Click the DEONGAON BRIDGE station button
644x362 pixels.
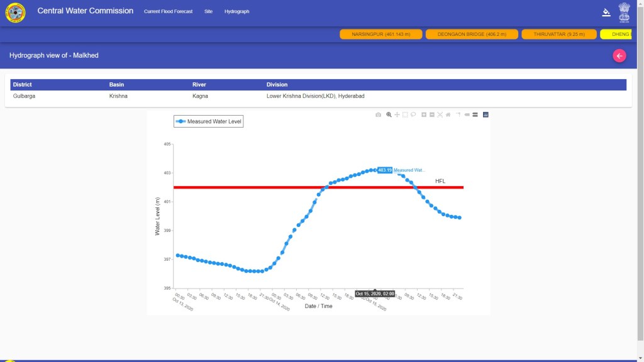coord(472,34)
